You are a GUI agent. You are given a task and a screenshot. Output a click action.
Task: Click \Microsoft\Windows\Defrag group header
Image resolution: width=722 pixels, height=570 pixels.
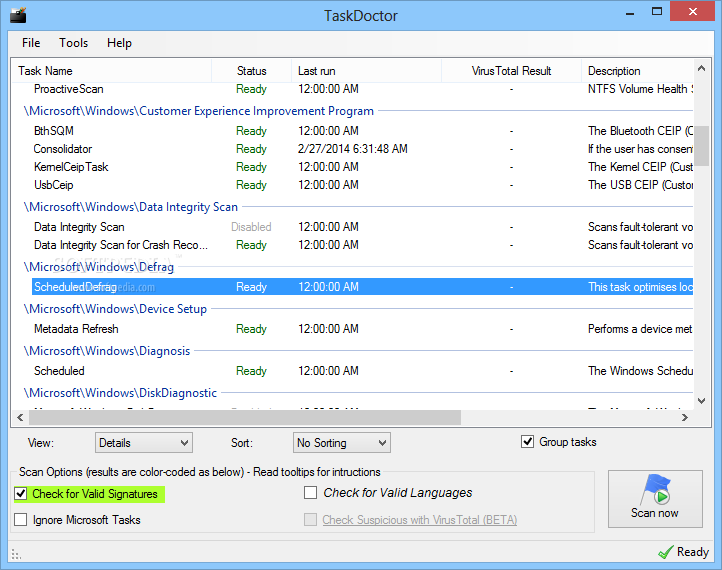[99, 267]
